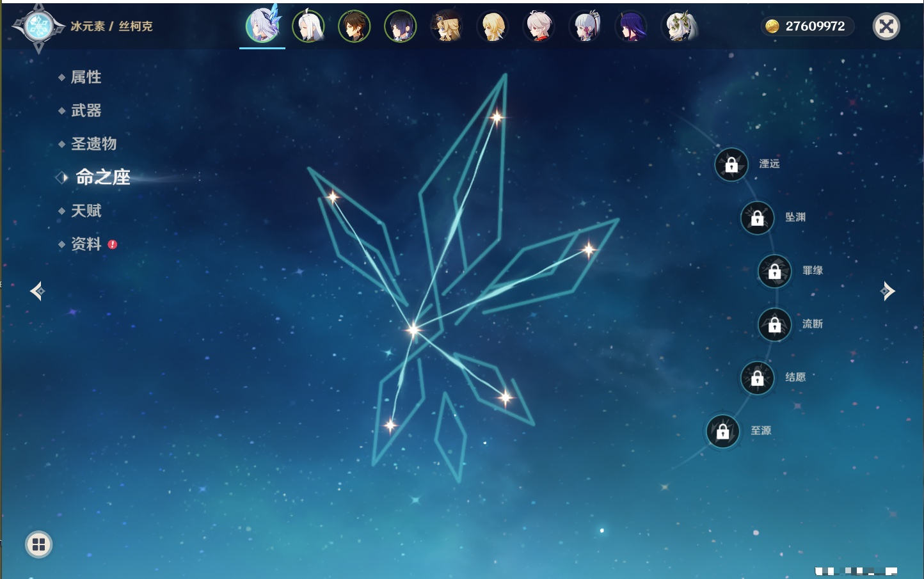This screenshot has width=924, height=579.
Task: Select the 罪缘 lock icon
Action: click(x=775, y=271)
